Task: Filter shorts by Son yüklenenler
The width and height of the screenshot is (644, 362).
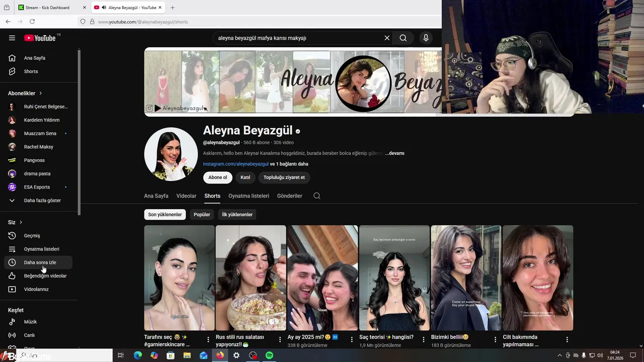Action: point(165,215)
